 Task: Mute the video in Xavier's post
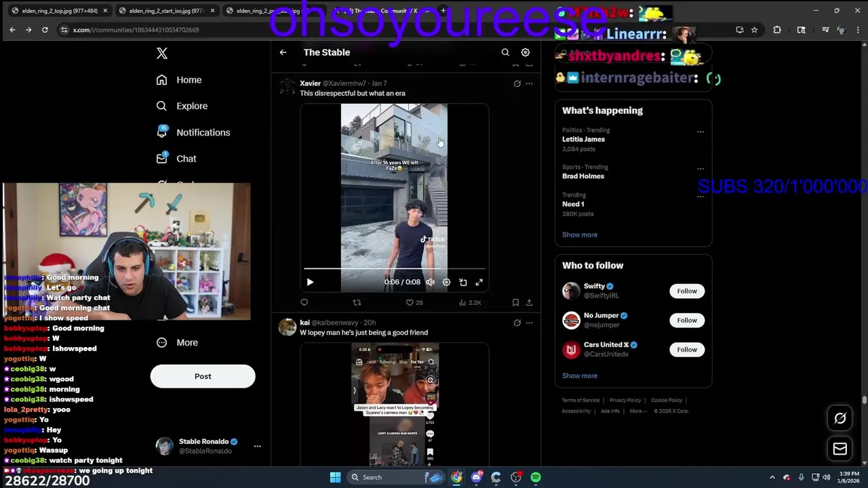pyautogui.click(x=430, y=282)
